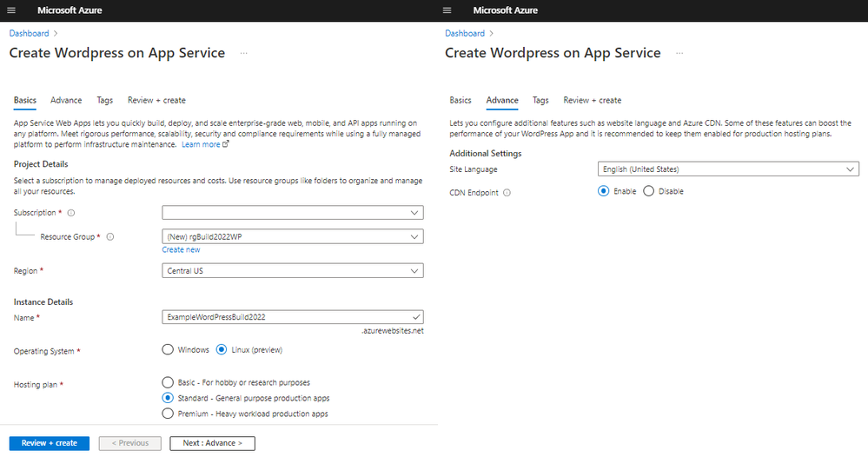Open the Tags tab in the left panel

click(104, 100)
